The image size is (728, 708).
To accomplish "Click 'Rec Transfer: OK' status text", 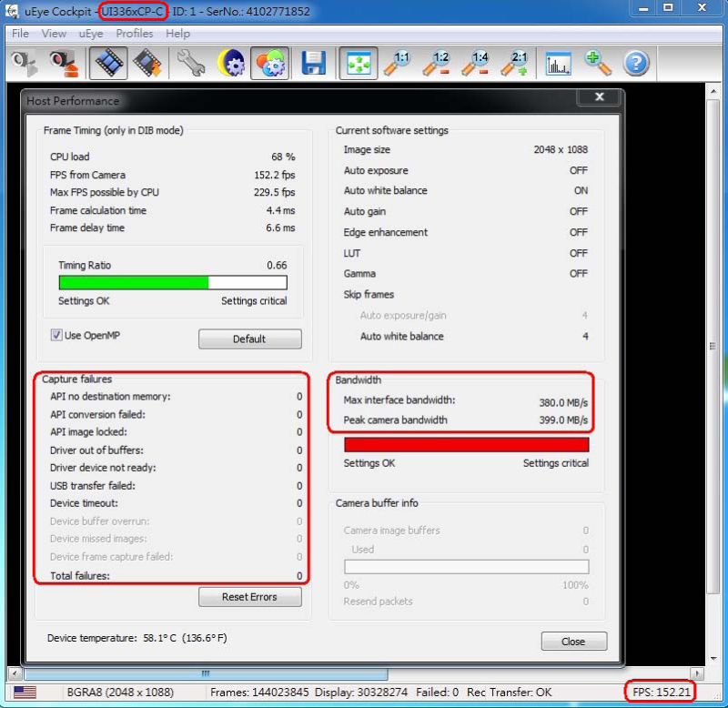I will [x=510, y=693].
